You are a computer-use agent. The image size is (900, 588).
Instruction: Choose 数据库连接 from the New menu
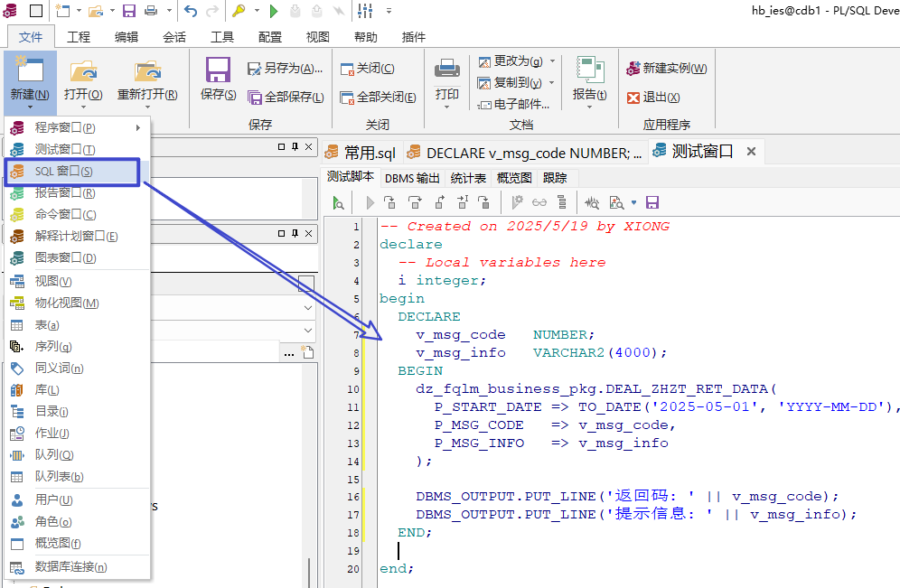pos(78,567)
